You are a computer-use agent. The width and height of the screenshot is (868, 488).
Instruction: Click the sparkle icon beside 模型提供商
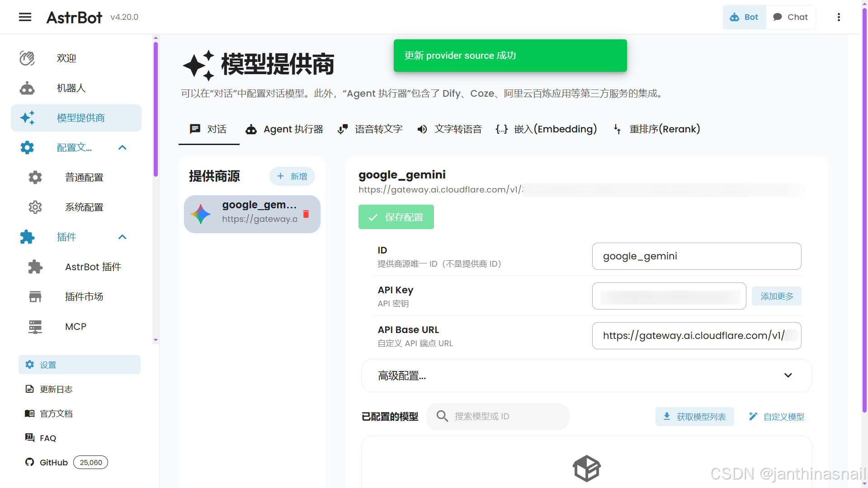(x=27, y=118)
